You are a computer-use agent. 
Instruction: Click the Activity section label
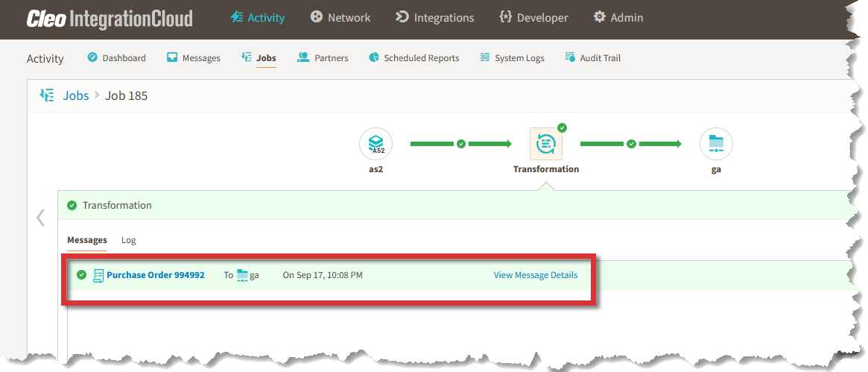(x=45, y=59)
